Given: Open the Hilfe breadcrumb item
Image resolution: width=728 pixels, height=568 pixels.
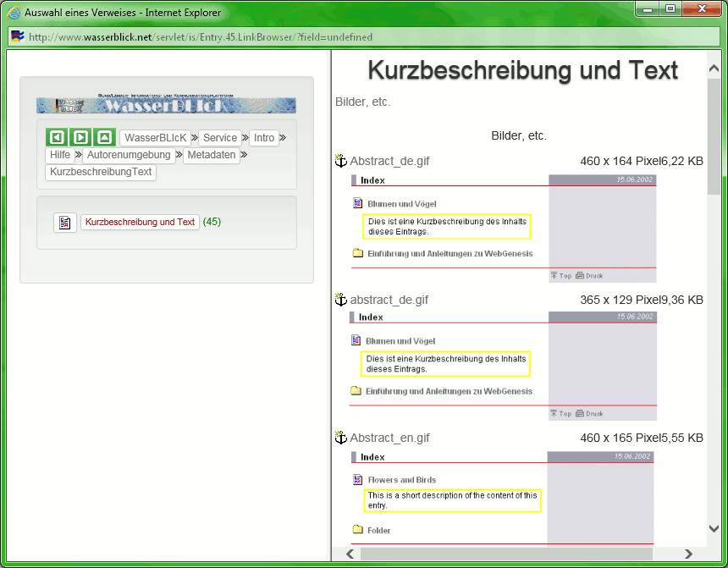Looking at the screenshot, I should tap(60, 155).
